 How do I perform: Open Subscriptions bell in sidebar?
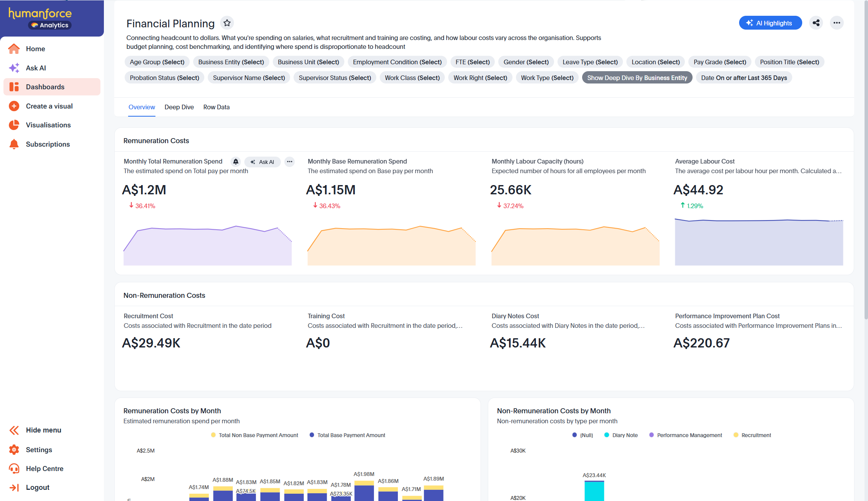pos(14,144)
